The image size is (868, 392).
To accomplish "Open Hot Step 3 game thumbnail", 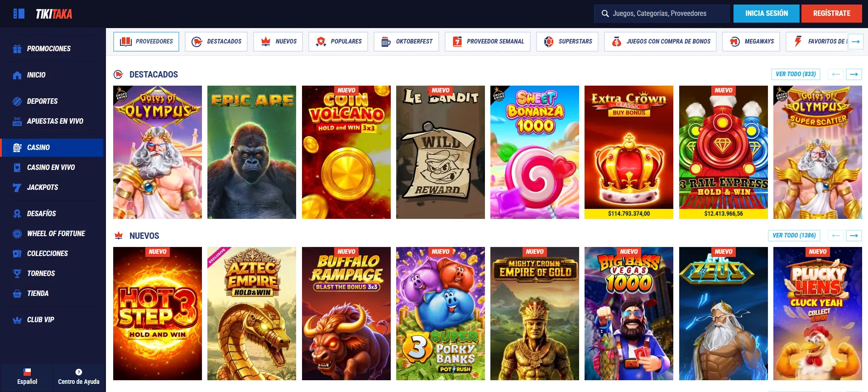I will [158, 314].
